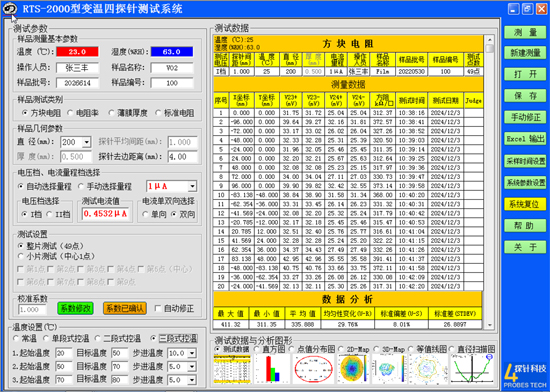Click the 打开 button

point(525,74)
